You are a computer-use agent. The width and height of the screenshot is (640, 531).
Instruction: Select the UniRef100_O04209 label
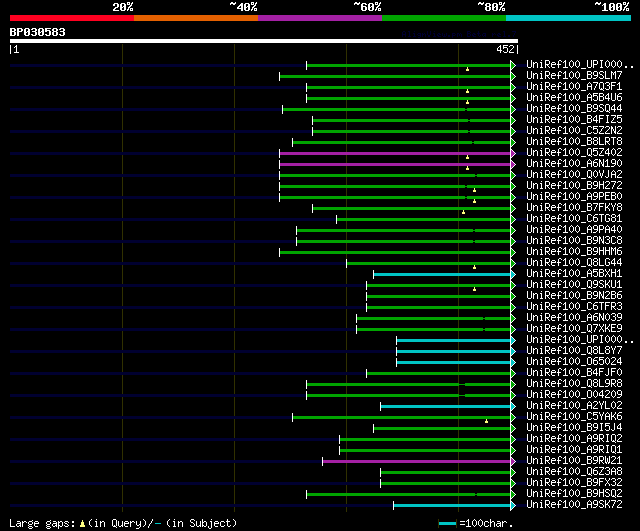point(574,395)
